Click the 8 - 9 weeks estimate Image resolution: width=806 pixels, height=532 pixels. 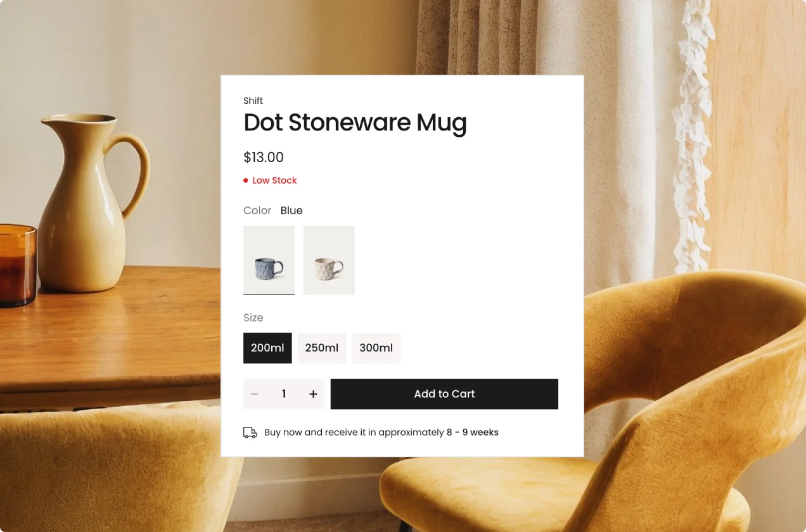[x=473, y=433]
